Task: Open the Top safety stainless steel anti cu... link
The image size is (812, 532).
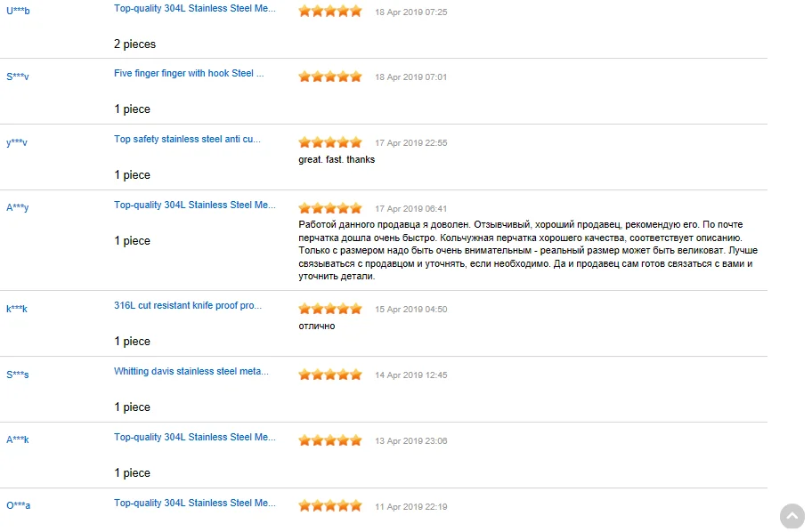Action: tap(188, 139)
